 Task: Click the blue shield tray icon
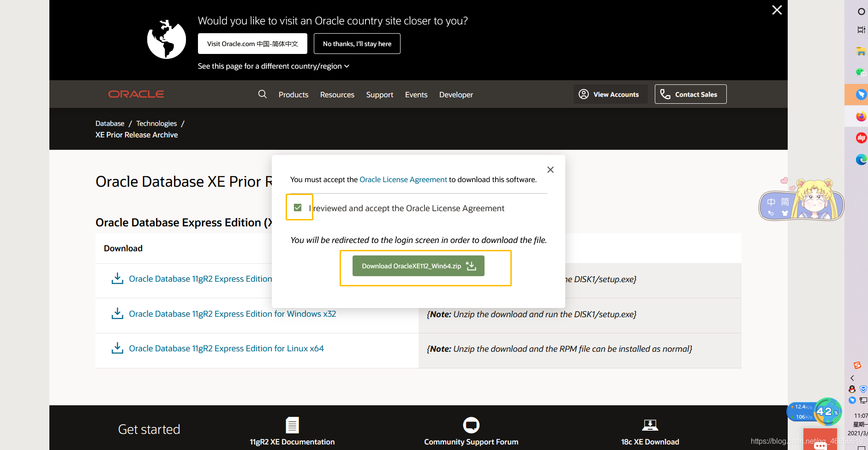point(863,389)
